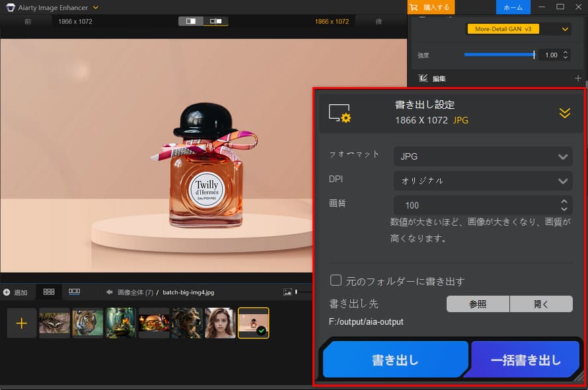588x390 pixels.
Task: Switch to filmstrip thumbnail view icon
Action: [x=74, y=292]
